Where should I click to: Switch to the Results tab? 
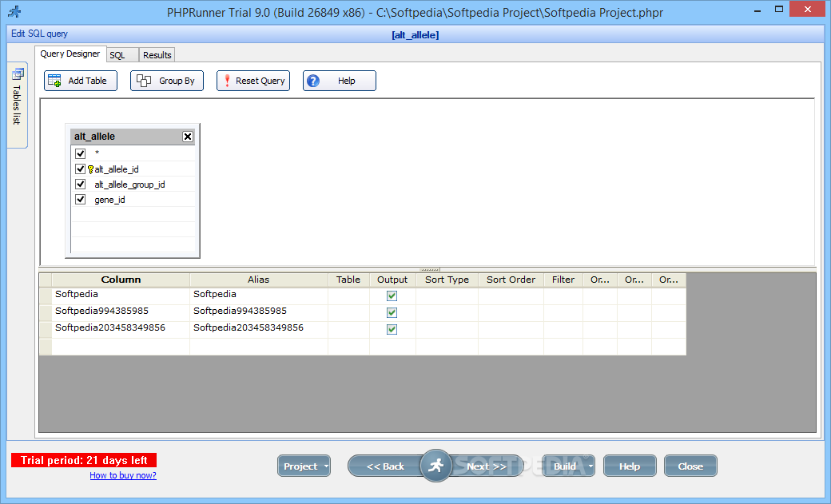tap(157, 55)
